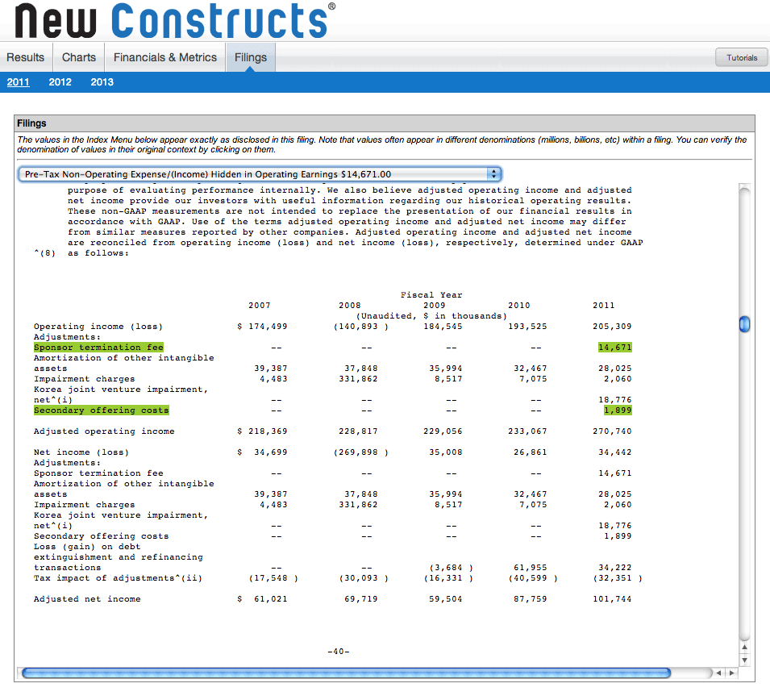Click the 270,740 adjusted operating income value
Image resolution: width=770 pixels, height=700 pixels.
click(x=612, y=431)
